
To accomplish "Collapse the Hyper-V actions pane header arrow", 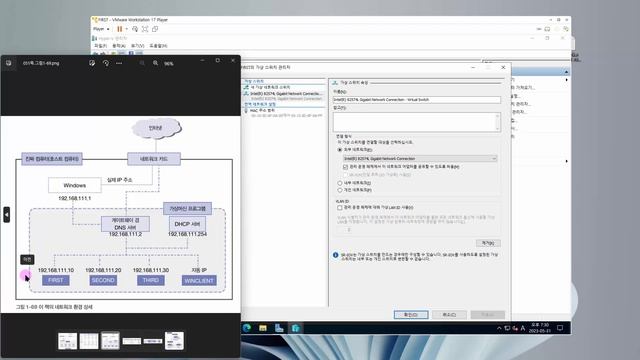I will click(566, 72).
